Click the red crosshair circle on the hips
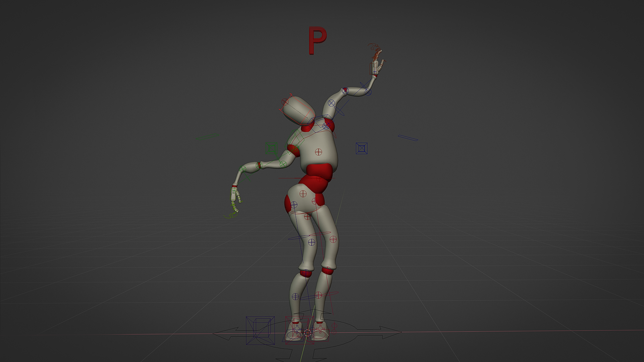Screen dimensions: 644x362 pyautogui.click(x=303, y=193)
